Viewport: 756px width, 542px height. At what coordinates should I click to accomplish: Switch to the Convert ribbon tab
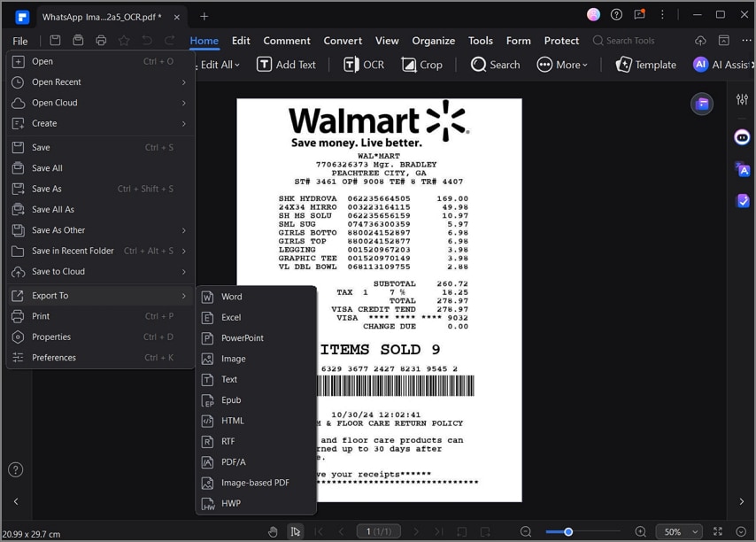pyautogui.click(x=343, y=41)
